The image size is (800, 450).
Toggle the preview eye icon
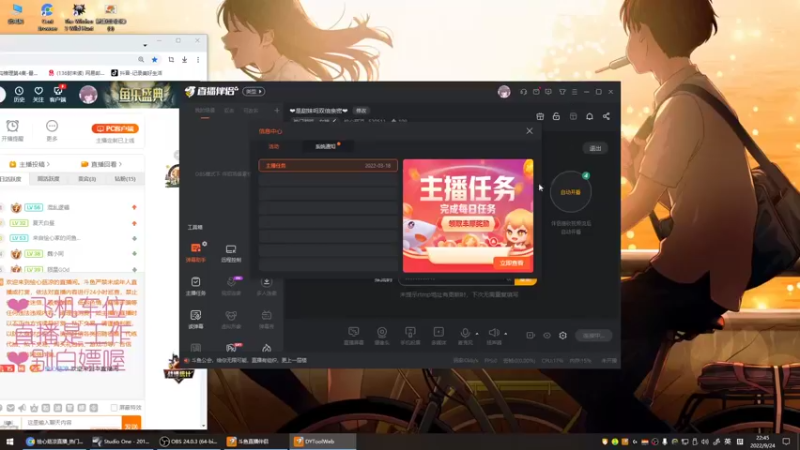pyautogui.click(x=547, y=335)
